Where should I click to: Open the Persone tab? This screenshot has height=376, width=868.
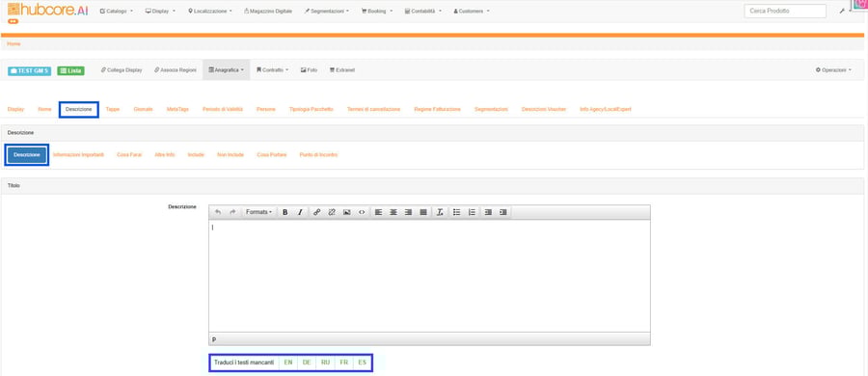266,110
